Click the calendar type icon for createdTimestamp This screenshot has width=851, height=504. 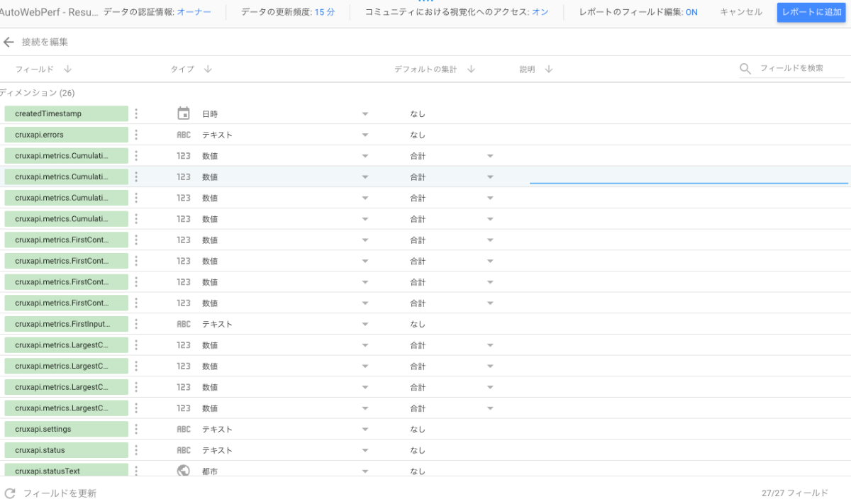coord(184,113)
